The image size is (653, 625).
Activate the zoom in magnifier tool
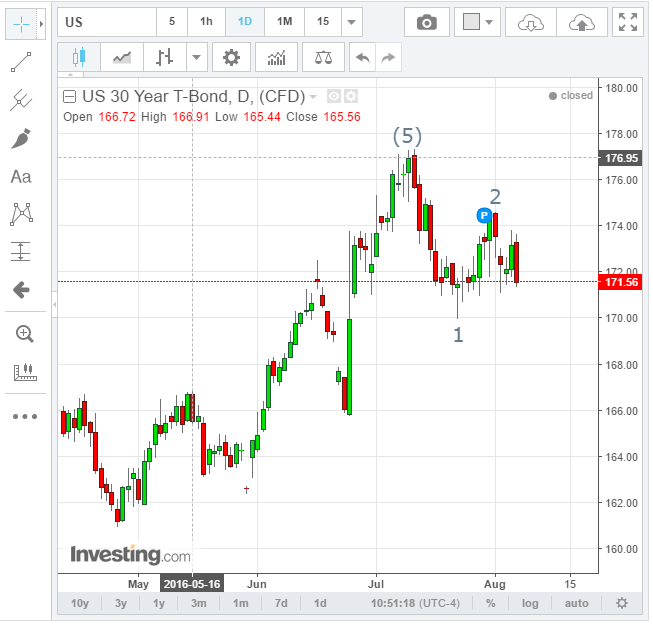coord(25,334)
